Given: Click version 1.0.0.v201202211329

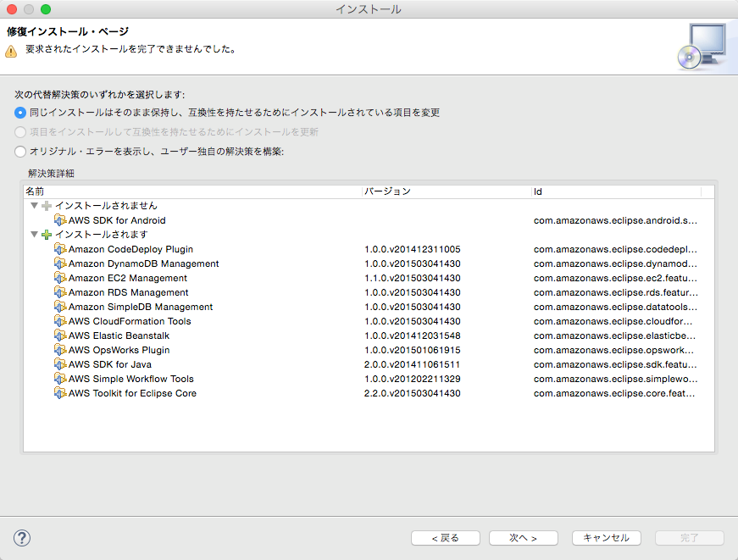Looking at the screenshot, I should [413, 379].
